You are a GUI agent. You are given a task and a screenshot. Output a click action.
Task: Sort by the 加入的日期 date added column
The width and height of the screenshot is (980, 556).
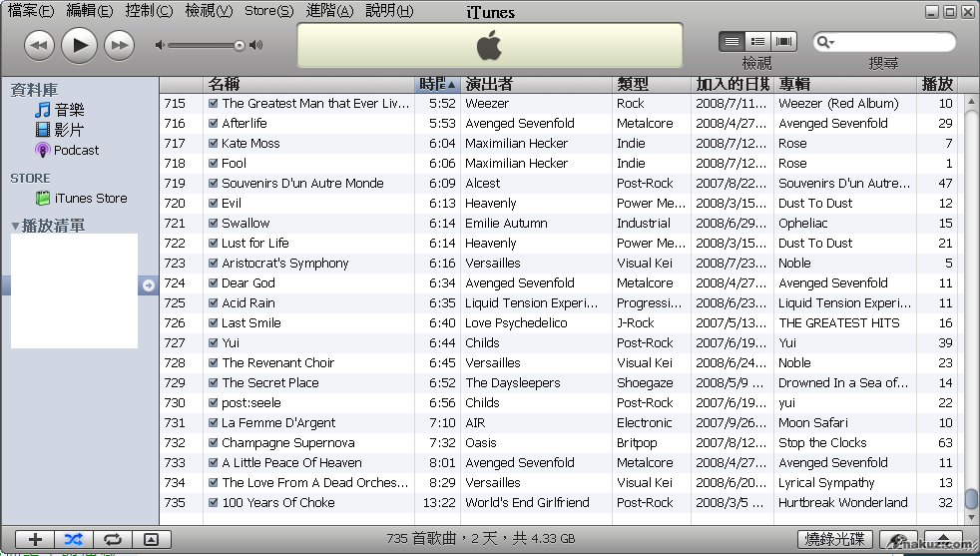pos(733,85)
